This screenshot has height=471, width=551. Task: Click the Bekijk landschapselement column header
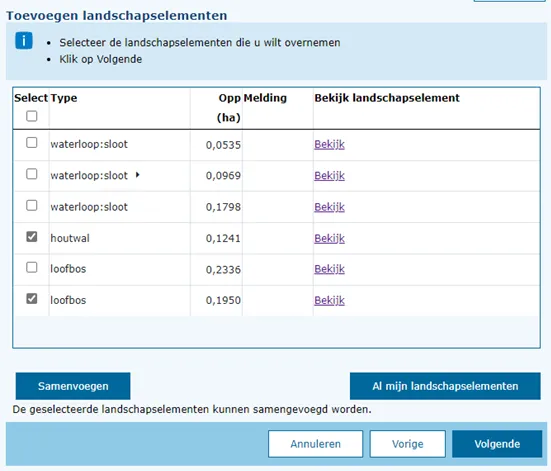coord(387,98)
